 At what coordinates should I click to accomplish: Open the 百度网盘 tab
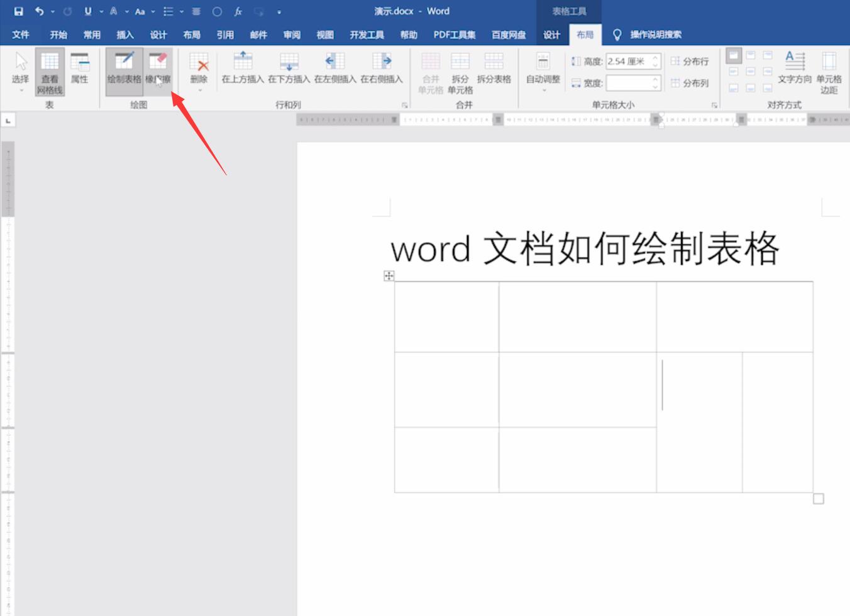coord(509,35)
